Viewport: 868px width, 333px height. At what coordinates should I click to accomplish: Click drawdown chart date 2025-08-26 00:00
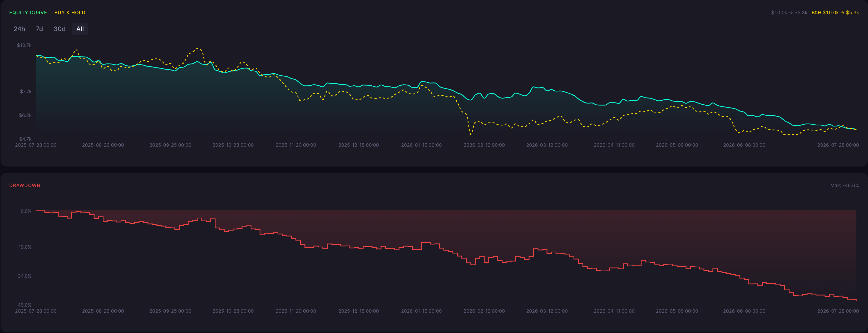tap(103, 311)
